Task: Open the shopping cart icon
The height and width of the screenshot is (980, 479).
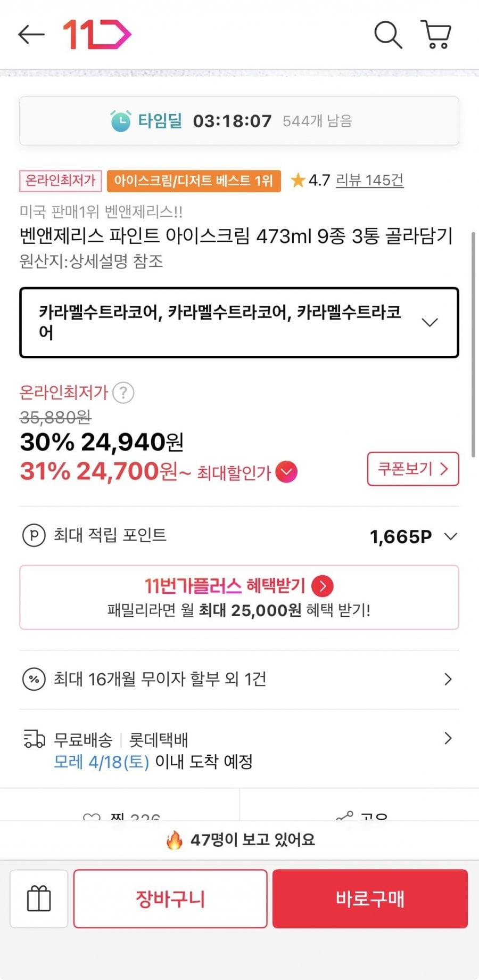Action: tap(436, 35)
